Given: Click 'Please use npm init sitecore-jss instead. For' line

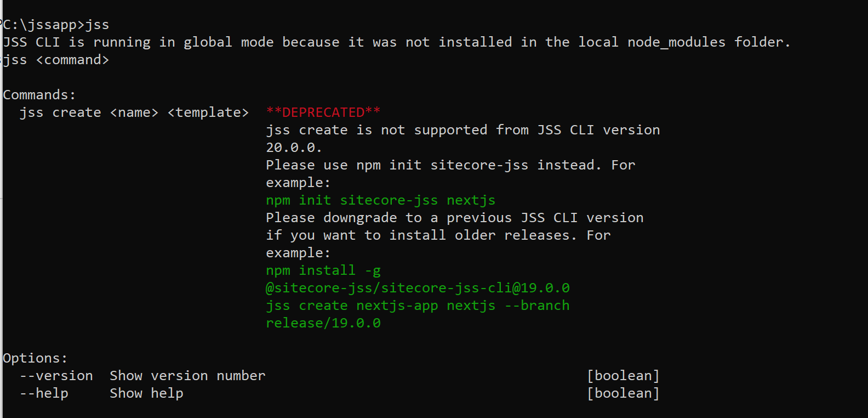Looking at the screenshot, I should [450, 165].
